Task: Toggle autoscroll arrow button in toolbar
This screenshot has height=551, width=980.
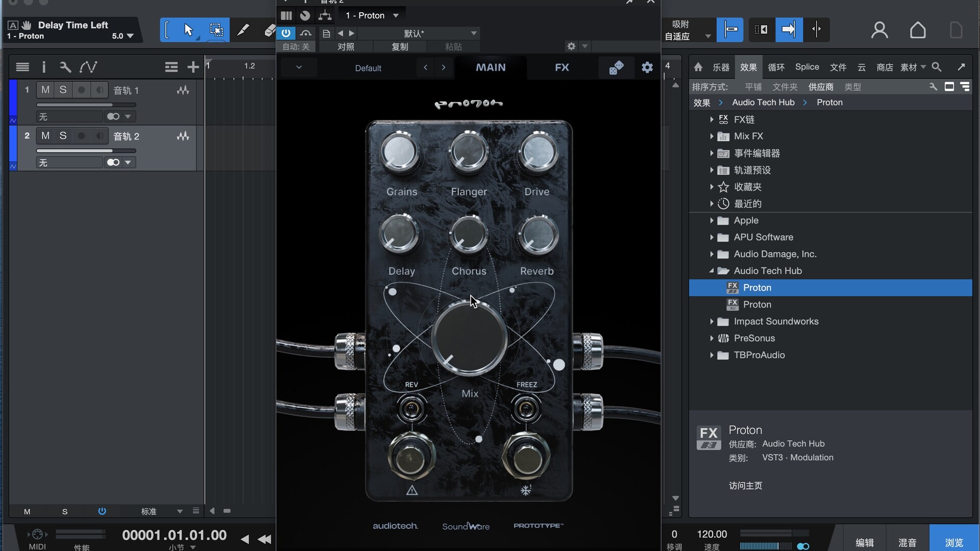Action: pyautogui.click(x=789, y=30)
